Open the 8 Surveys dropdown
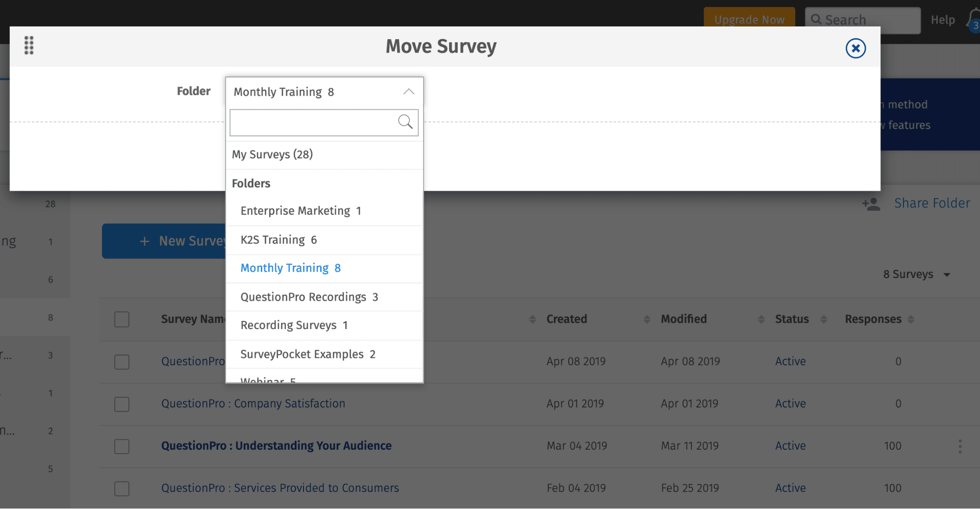Image resolution: width=980 pixels, height=509 pixels. [x=917, y=275]
